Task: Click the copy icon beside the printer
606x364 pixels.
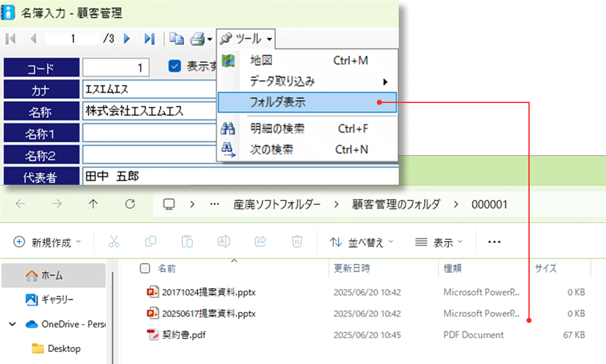Action: coord(176,38)
